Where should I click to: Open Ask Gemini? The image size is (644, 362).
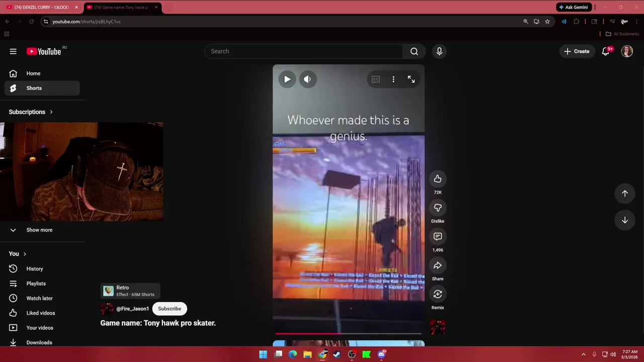point(573,7)
